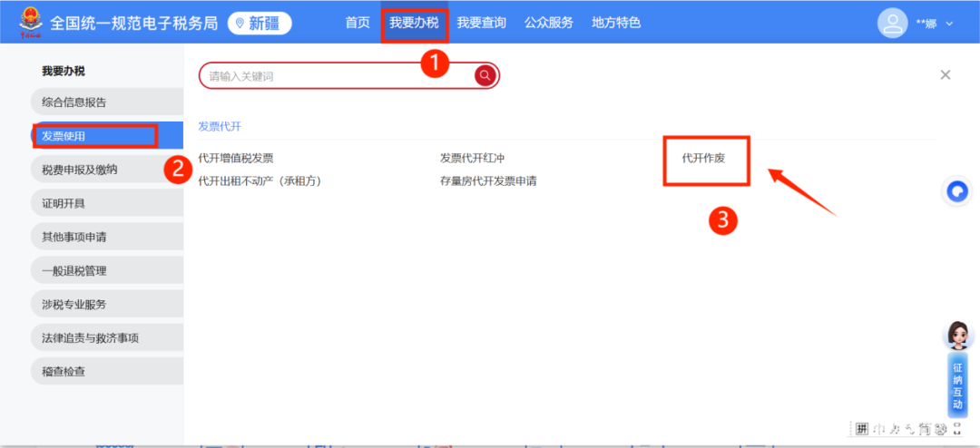Click the location pin icon beside 新疆
Screen dimensions: 980x448
[240, 24]
